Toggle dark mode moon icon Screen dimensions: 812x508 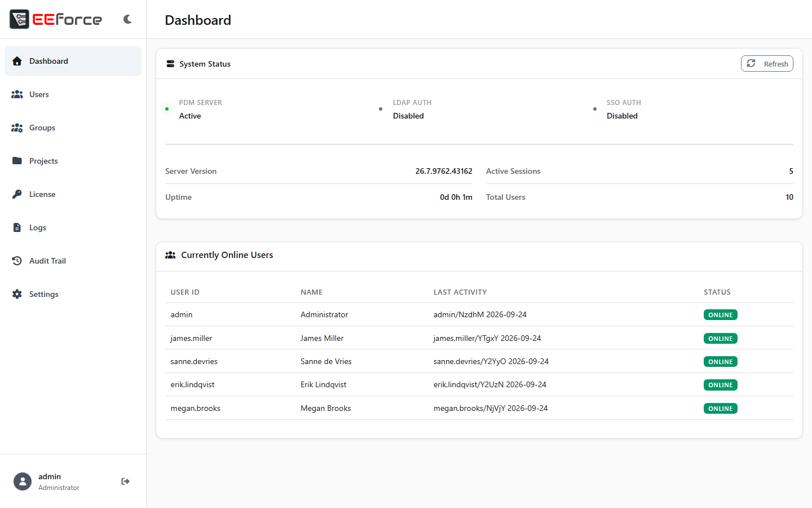[x=127, y=19]
